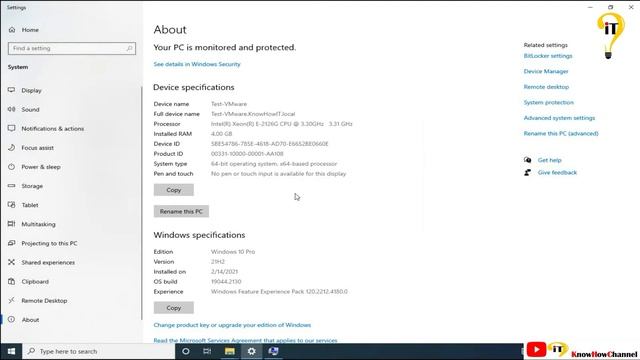The image size is (640, 360).
Task: Open the Windows Start menu
Action: click(x=11, y=351)
